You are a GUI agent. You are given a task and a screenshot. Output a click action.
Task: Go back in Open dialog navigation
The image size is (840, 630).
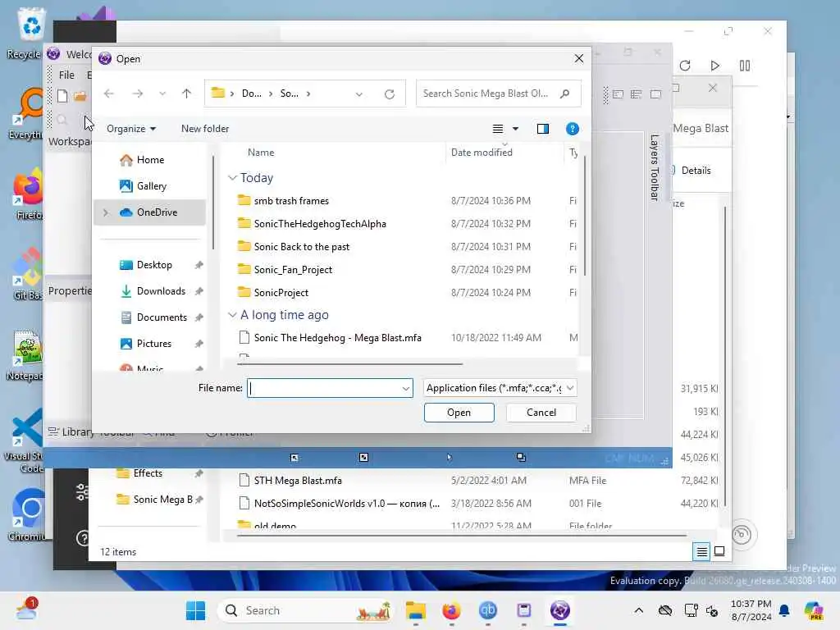click(x=109, y=94)
